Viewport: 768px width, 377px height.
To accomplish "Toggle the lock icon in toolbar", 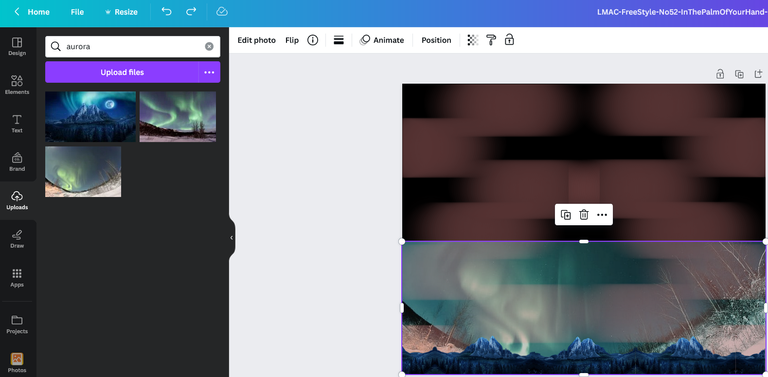I will coord(509,40).
